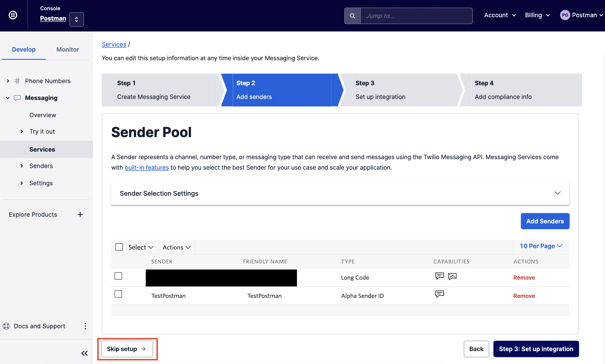
Task: Open the Actions dropdown
Action: (177, 247)
